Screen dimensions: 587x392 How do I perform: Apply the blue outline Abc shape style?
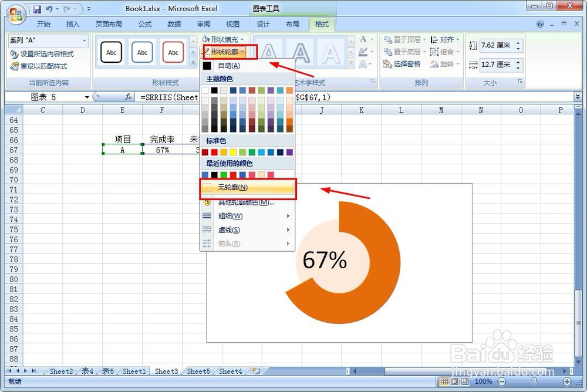tap(142, 52)
